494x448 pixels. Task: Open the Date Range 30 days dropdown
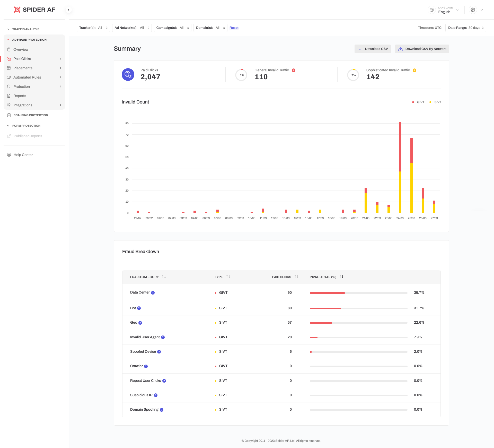pos(465,28)
